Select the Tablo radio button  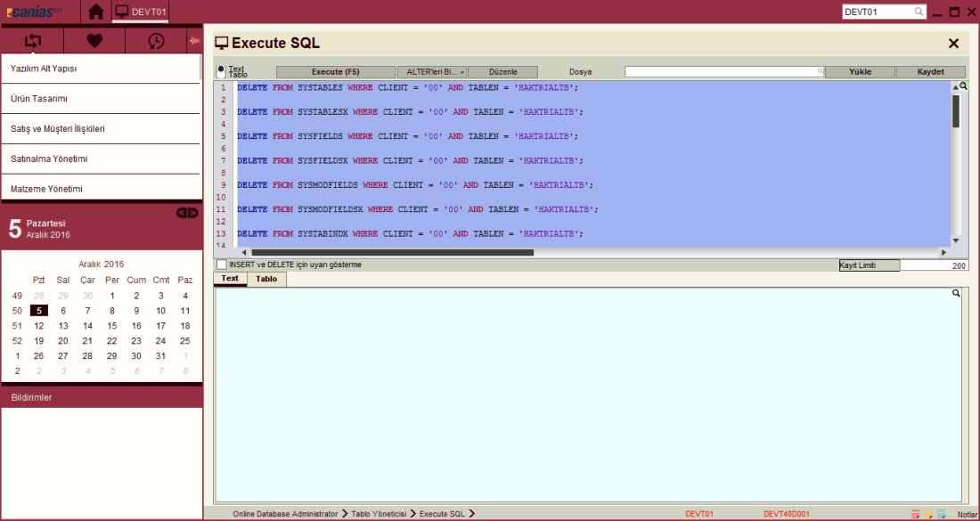coord(221,75)
